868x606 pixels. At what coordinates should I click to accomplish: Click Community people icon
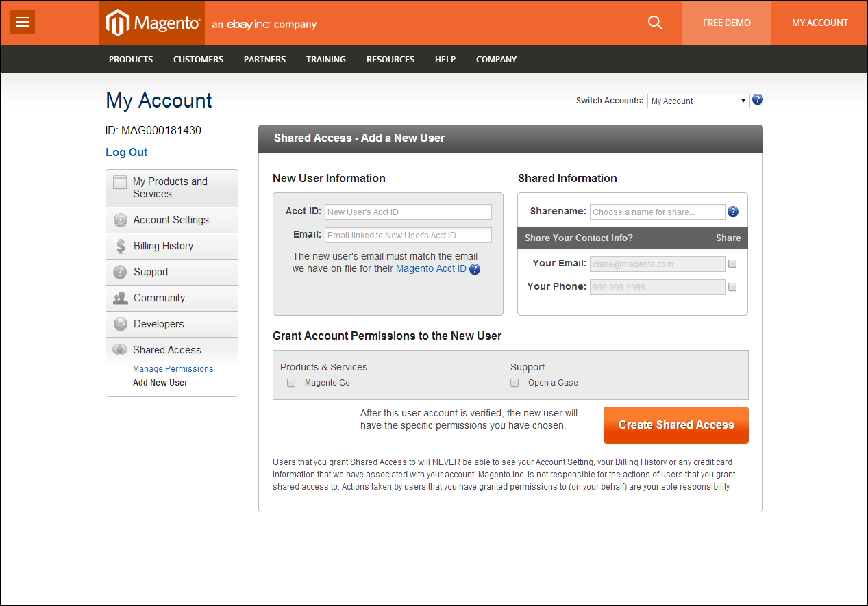121,298
